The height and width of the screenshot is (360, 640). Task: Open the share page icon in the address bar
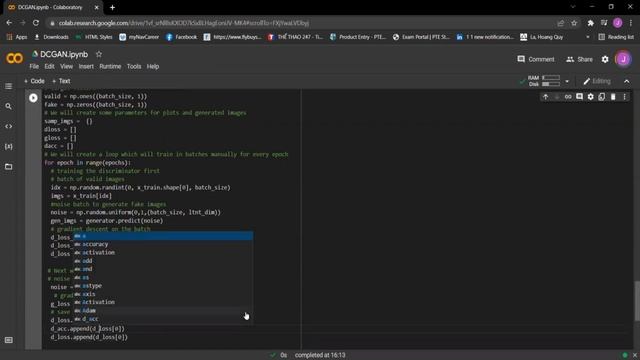click(x=561, y=23)
